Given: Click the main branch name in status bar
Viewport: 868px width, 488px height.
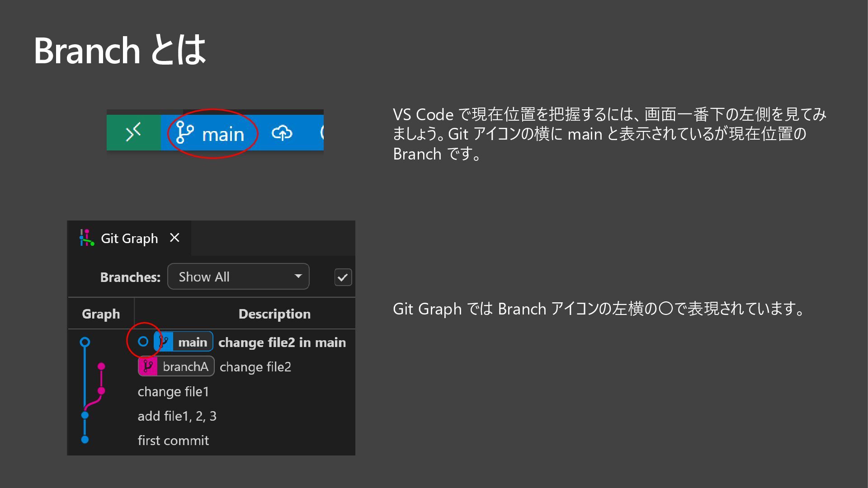Looking at the screenshot, I should (223, 134).
